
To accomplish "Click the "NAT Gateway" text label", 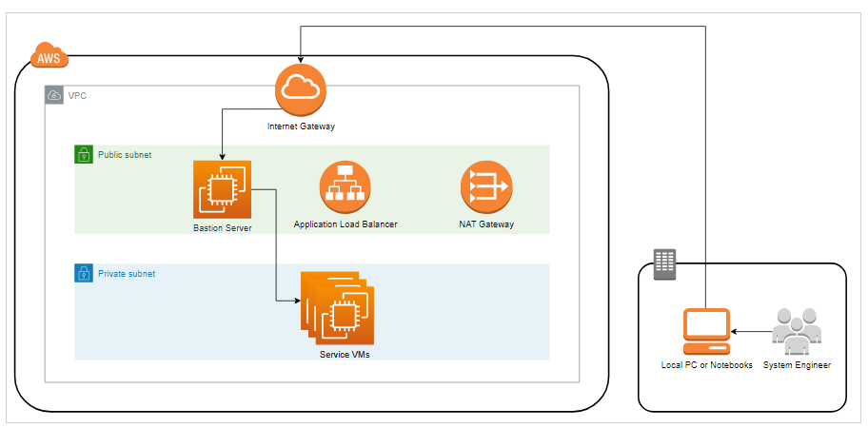I will pos(485,224).
